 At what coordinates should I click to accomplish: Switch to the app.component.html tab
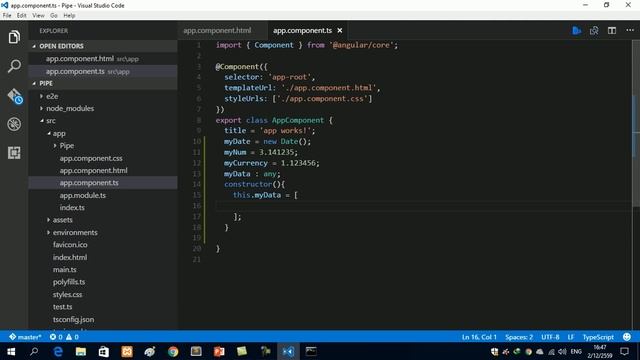coord(217,31)
